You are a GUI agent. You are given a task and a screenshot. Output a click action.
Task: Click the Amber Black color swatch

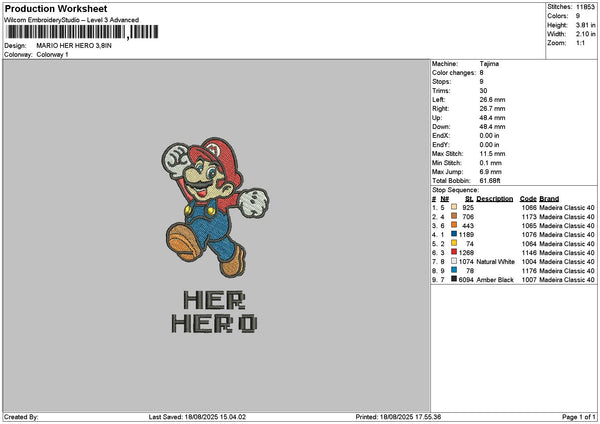coord(454,279)
